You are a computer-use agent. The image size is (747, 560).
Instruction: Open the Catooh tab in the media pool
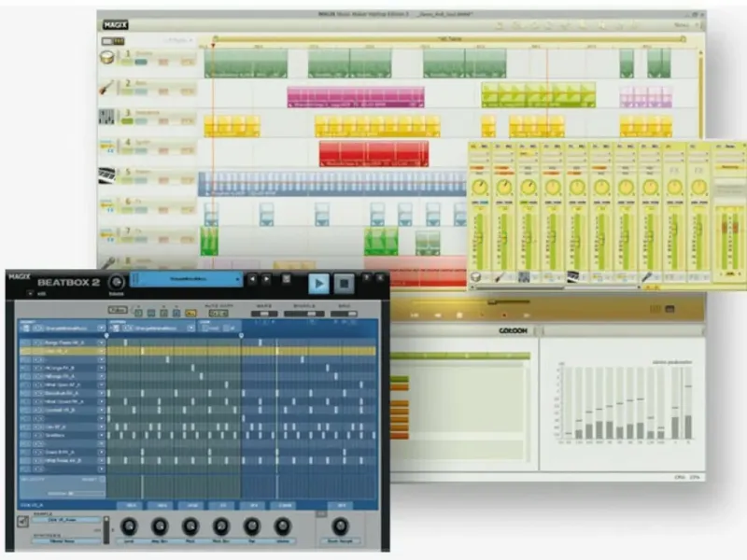click(x=513, y=330)
